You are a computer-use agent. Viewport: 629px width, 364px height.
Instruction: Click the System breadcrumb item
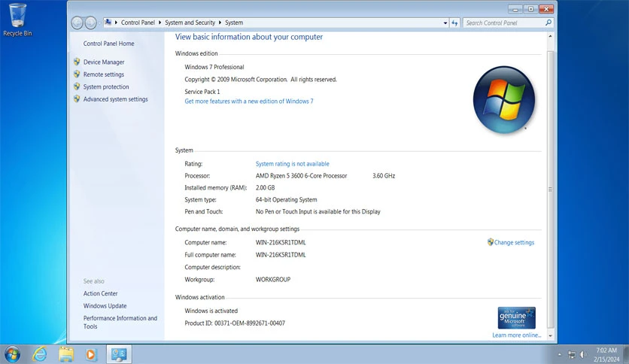pos(234,23)
